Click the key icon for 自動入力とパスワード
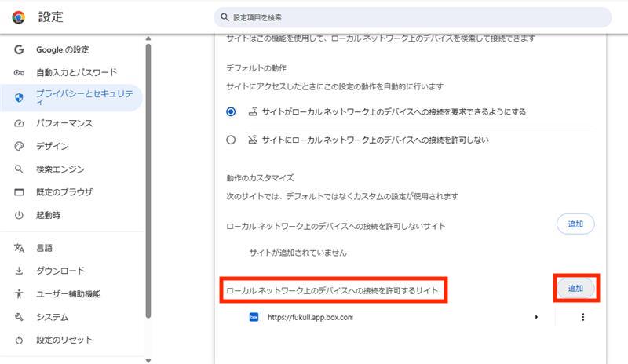The image size is (628, 364). [x=20, y=73]
